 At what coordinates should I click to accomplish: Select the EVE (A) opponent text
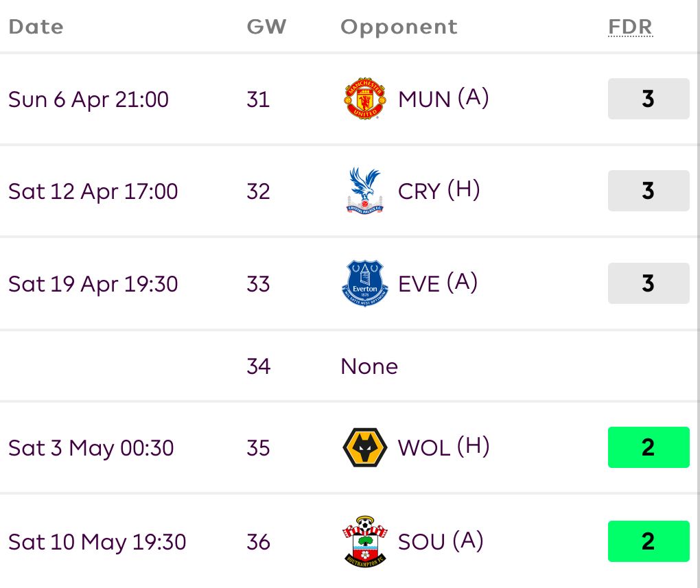point(438,283)
